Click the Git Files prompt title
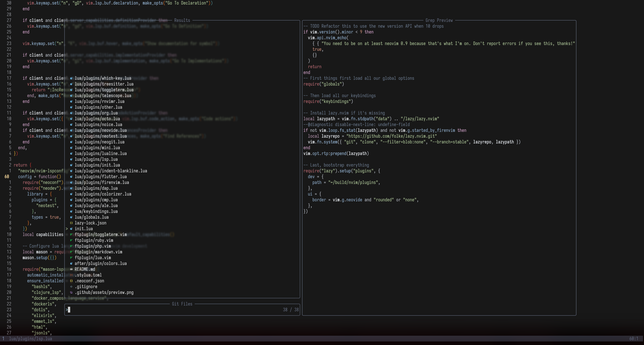Screen dimensions: 644x345 [182, 304]
